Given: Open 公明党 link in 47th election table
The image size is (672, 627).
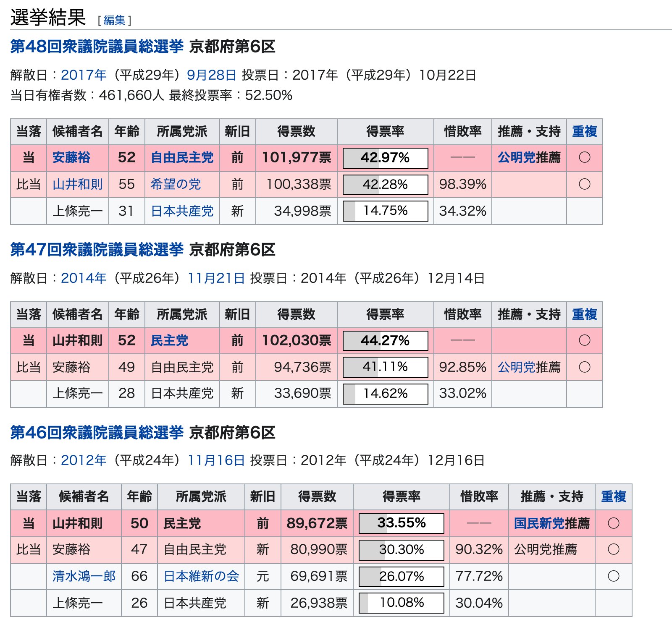Looking at the screenshot, I should click(517, 367).
